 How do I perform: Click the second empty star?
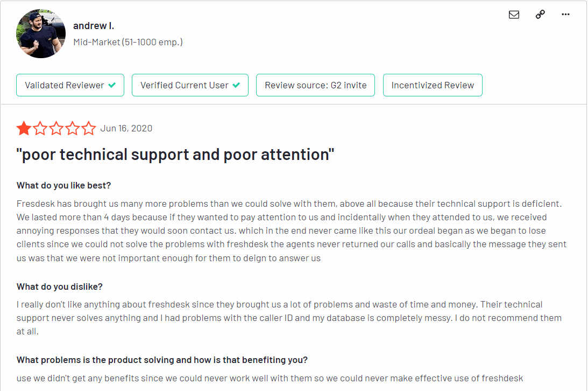pos(40,128)
